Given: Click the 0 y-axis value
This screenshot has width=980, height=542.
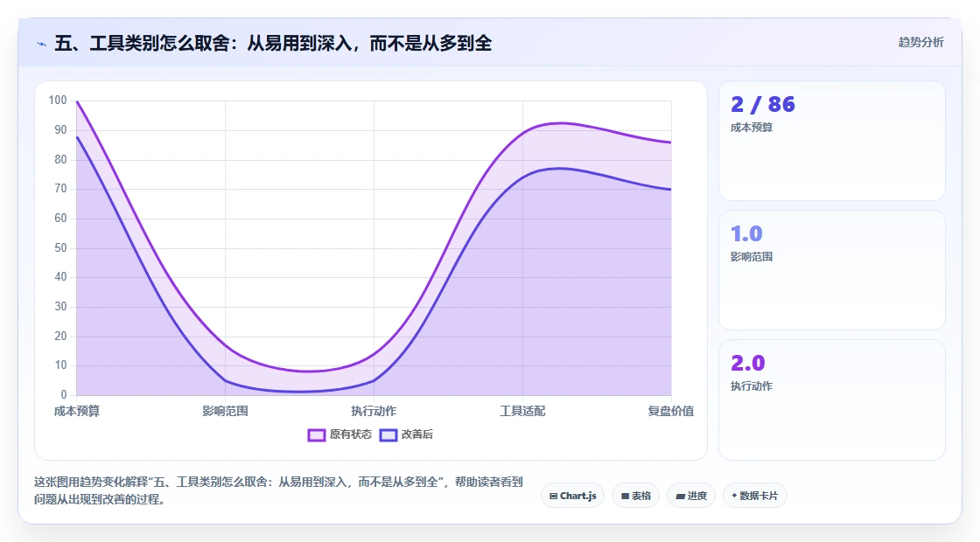Looking at the screenshot, I should (64, 395).
